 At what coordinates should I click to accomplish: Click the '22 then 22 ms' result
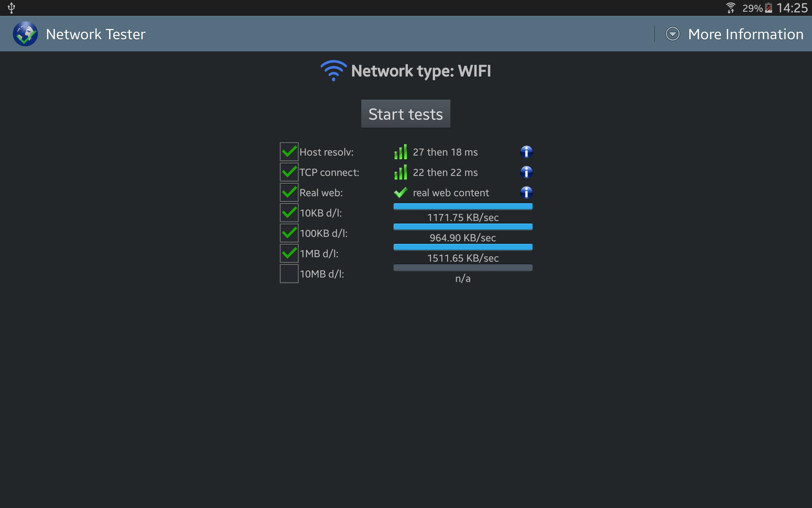(x=445, y=172)
